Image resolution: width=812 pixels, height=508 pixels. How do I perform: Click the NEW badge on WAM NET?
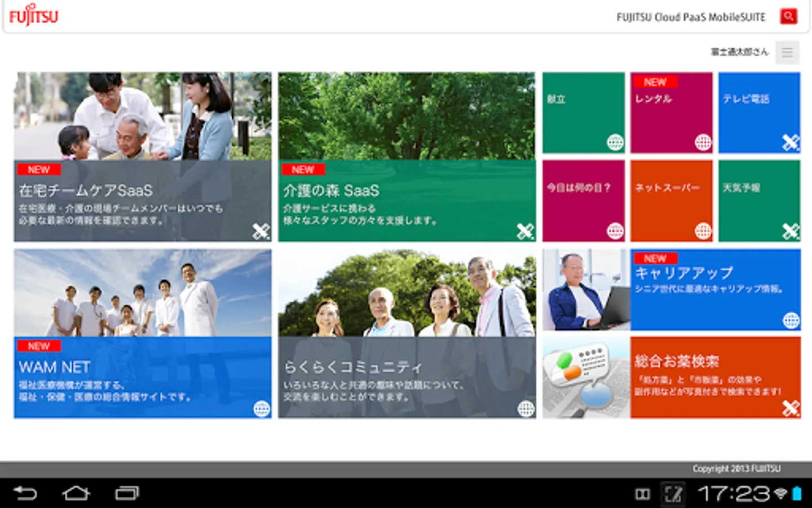click(38, 346)
